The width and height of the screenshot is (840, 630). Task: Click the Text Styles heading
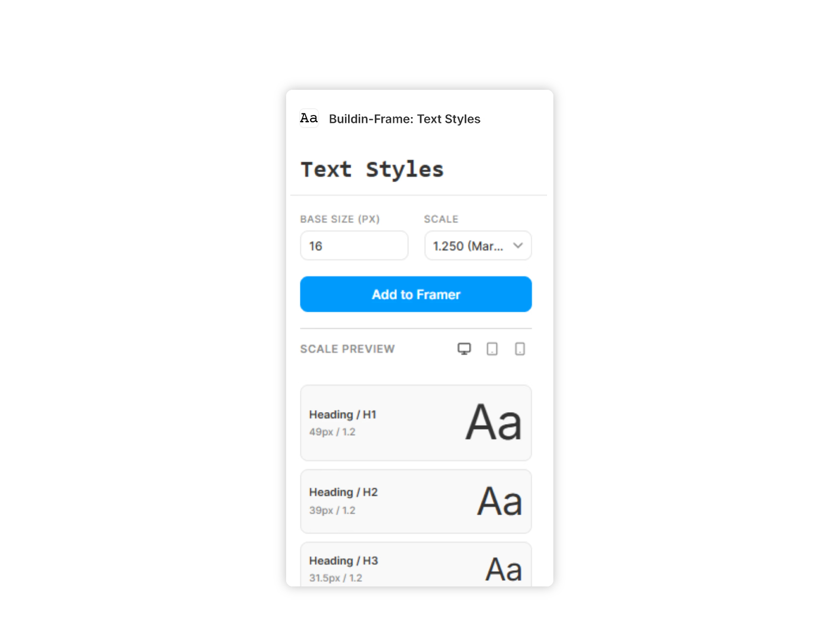(x=371, y=169)
